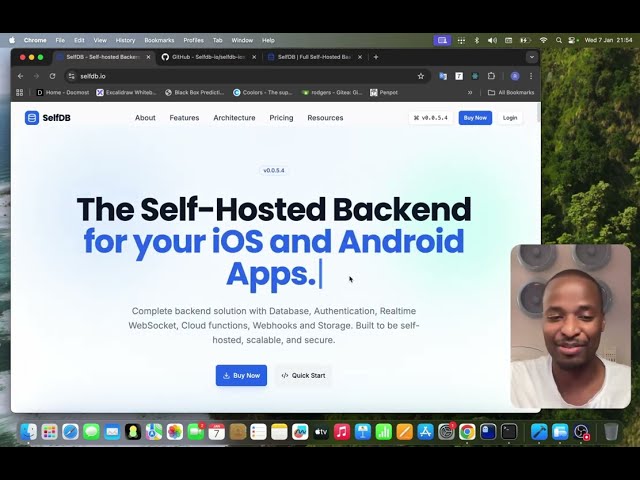This screenshot has height=480, width=640.
Task: Open the File menu
Action: (x=60, y=40)
